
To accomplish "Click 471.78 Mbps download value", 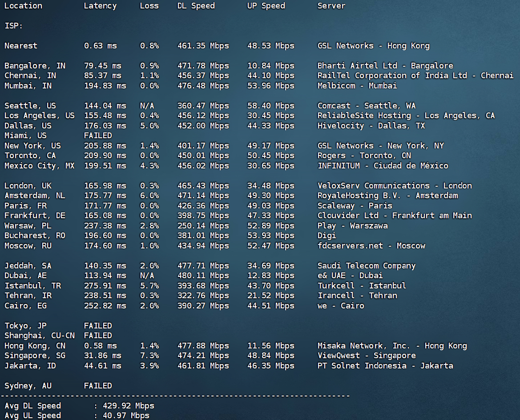I will pos(203,66).
